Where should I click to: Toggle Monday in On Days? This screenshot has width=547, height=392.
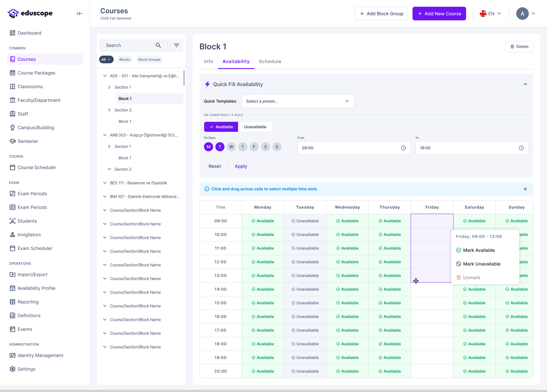[x=209, y=147]
